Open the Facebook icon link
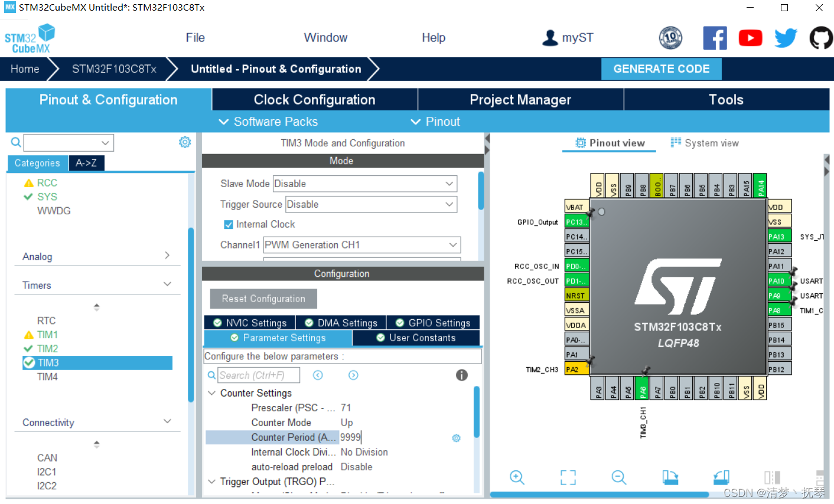Viewport: 834px width, 504px height. 715,38
